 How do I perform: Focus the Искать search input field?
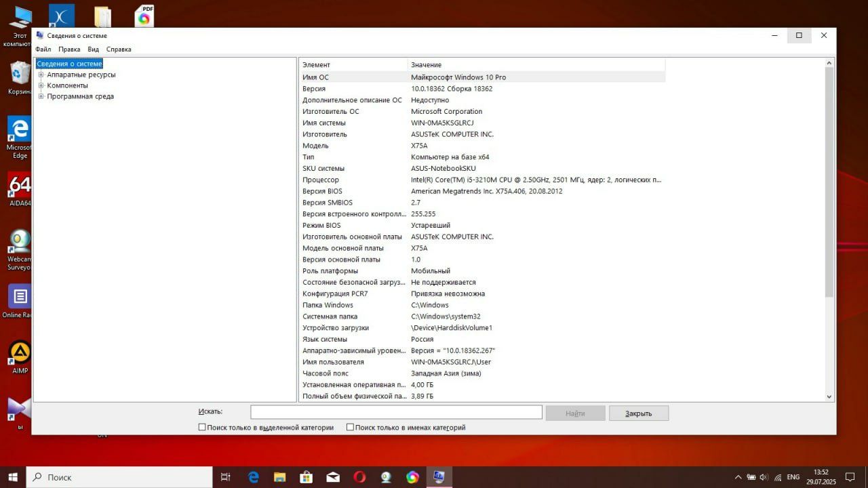click(x=396, y=412)
